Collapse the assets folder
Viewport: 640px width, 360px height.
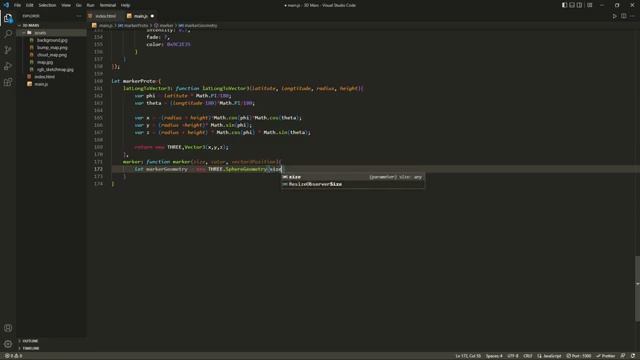coord(40,33)
